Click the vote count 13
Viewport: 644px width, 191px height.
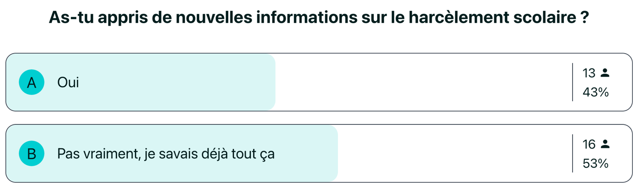tap(589, 73)
